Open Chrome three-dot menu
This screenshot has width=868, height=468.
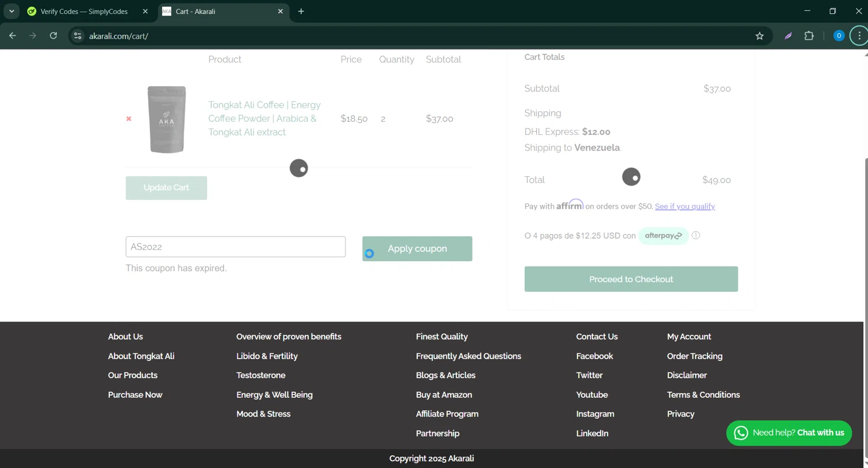(859, 36)
